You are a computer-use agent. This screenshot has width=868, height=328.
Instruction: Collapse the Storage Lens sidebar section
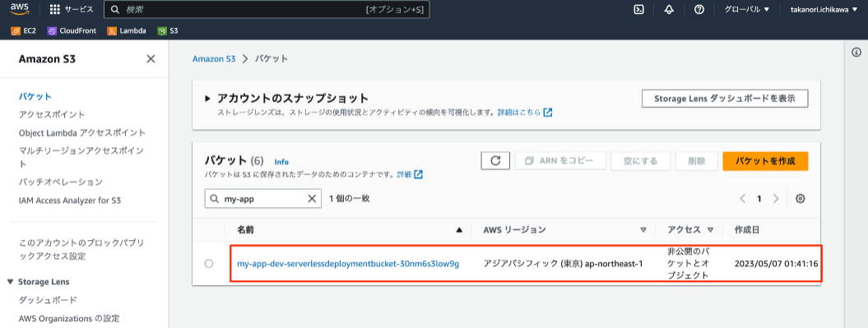tap(11, 281)
